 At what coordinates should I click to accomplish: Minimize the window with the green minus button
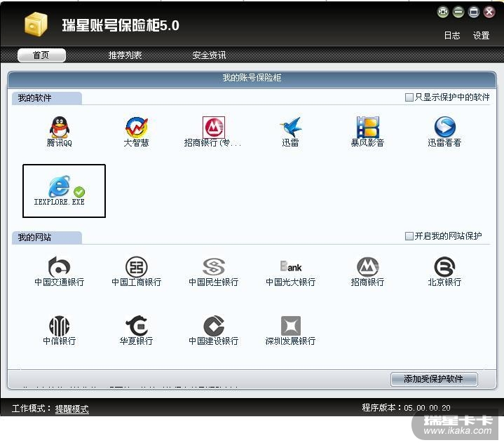[x=458, y=12]
